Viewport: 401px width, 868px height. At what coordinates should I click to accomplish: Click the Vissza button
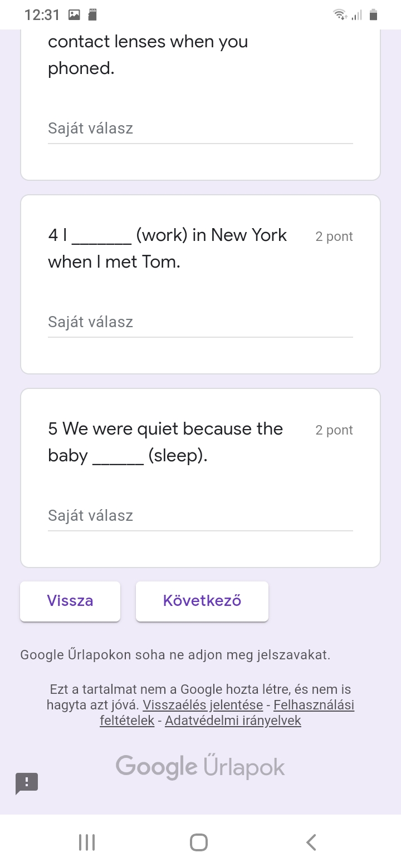tap(70, 601)
